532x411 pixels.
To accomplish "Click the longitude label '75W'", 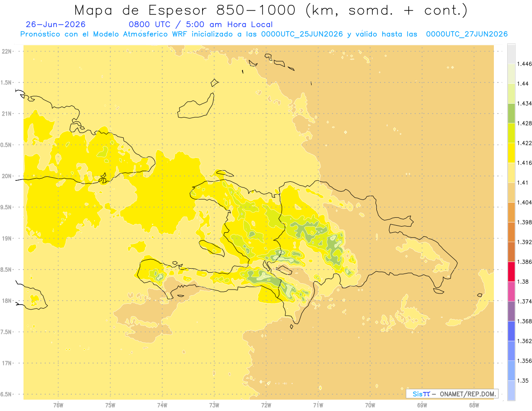I will click(110, 405).
